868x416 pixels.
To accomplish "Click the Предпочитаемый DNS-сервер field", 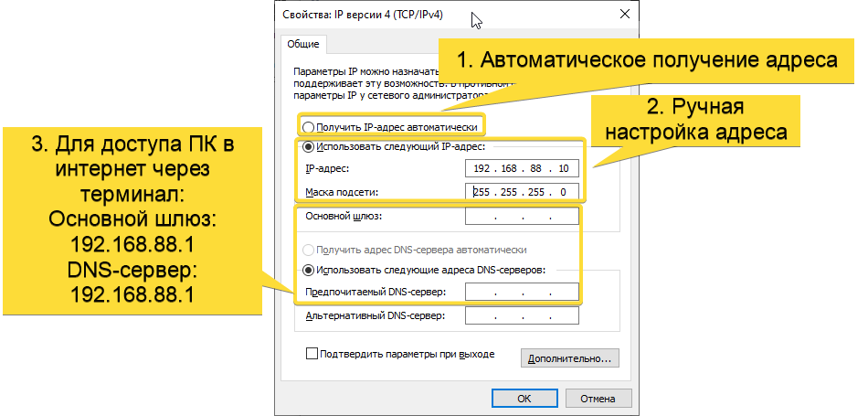I will click(x=522, y=292).
